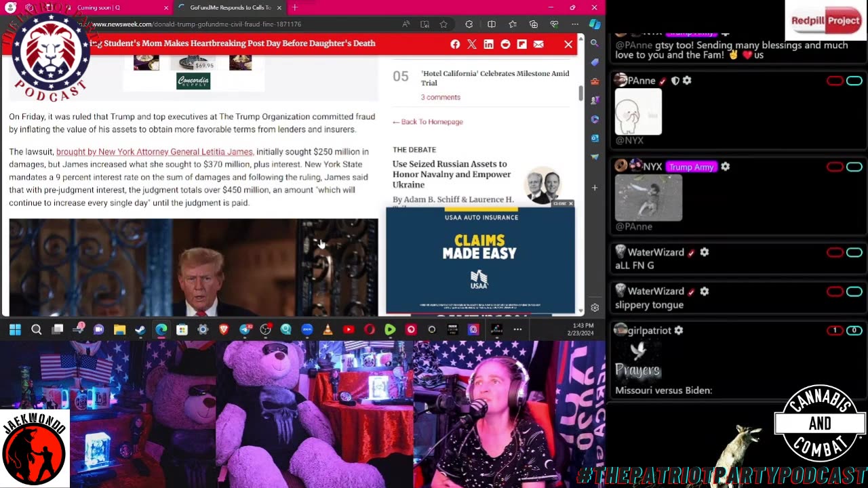Image resolution: width=868 pixels, height=488 pixels.
Task: Open Steam from the taskbar
Action: 140,329
